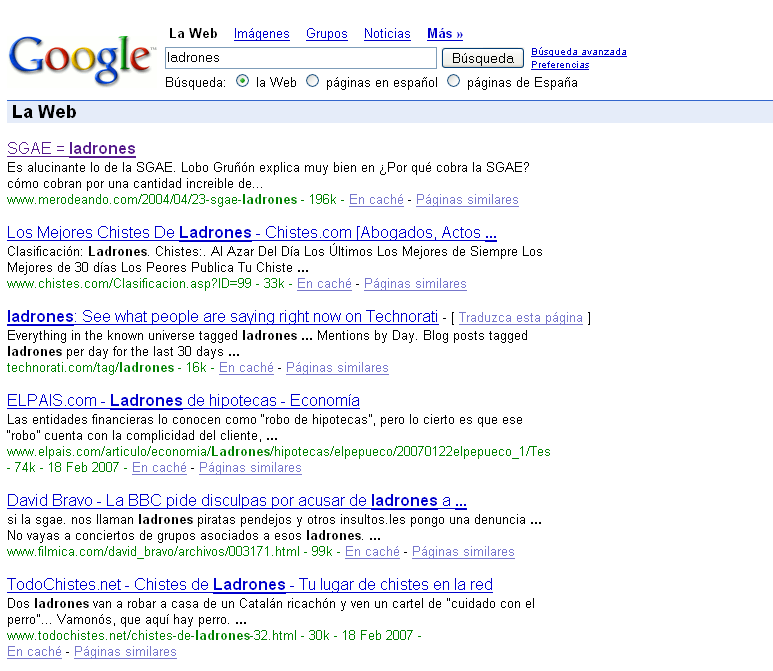Image resolution: width=773 pixels, height=671 pixels.
Task: Click the technorati.com/tag/ladrones URL text
Action: point(90,367)
